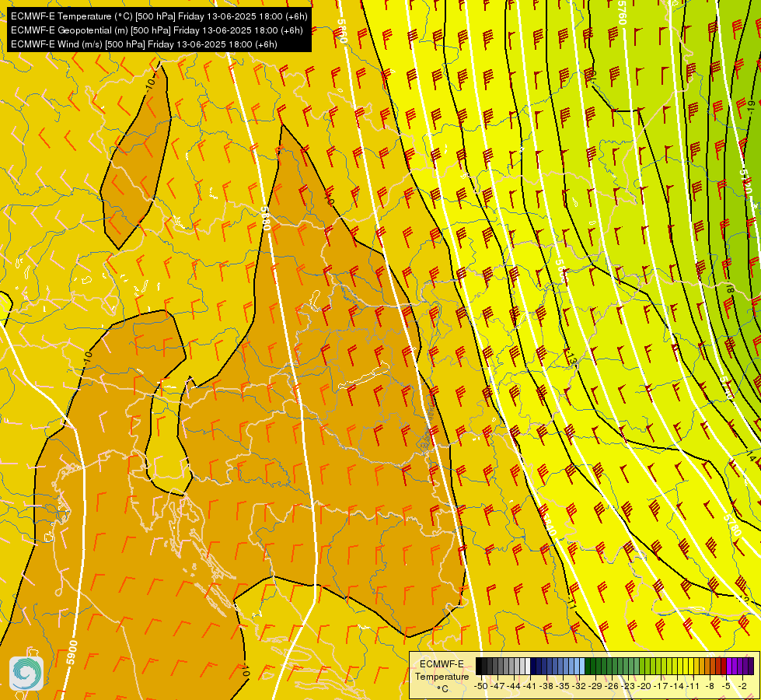Click the swirl logo icon in the corner
Viewport: 761px width, 700px height.
coord(26,674)
